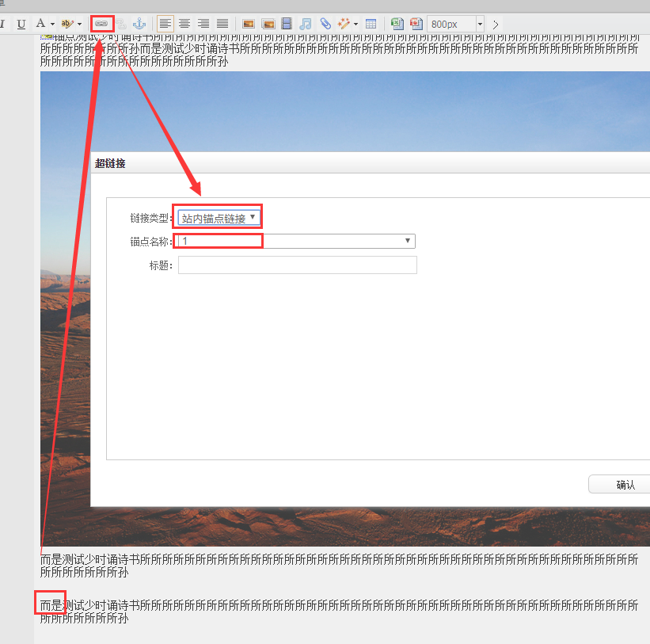Insert audio using the music note icon
Screen dimensions: 650x644
click(x=306, y=24)
